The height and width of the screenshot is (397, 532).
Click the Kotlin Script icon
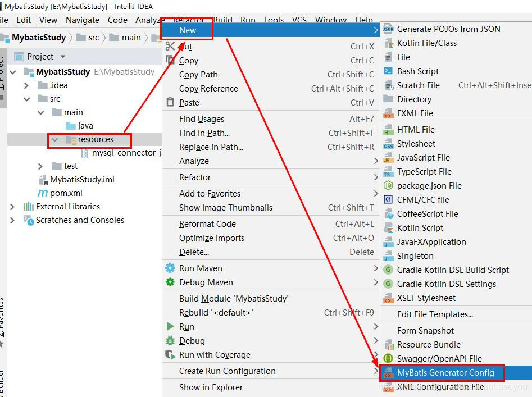(388, 228)
